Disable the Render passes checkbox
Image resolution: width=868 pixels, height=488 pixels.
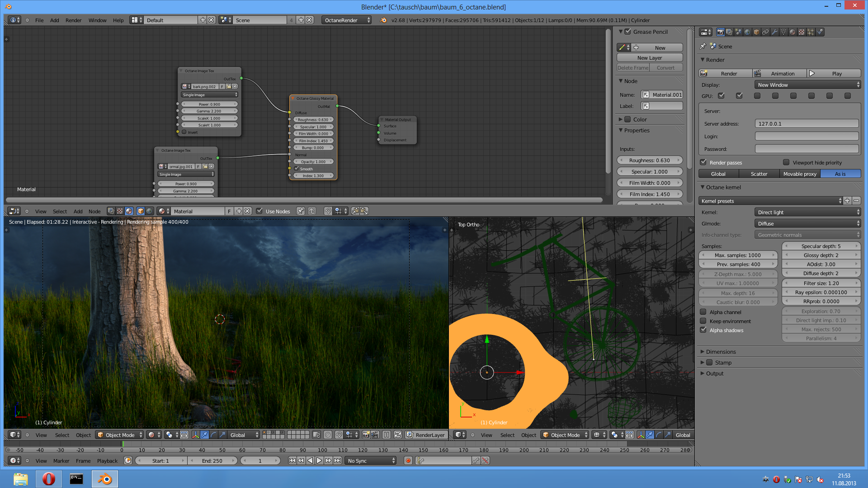[703, 163]
